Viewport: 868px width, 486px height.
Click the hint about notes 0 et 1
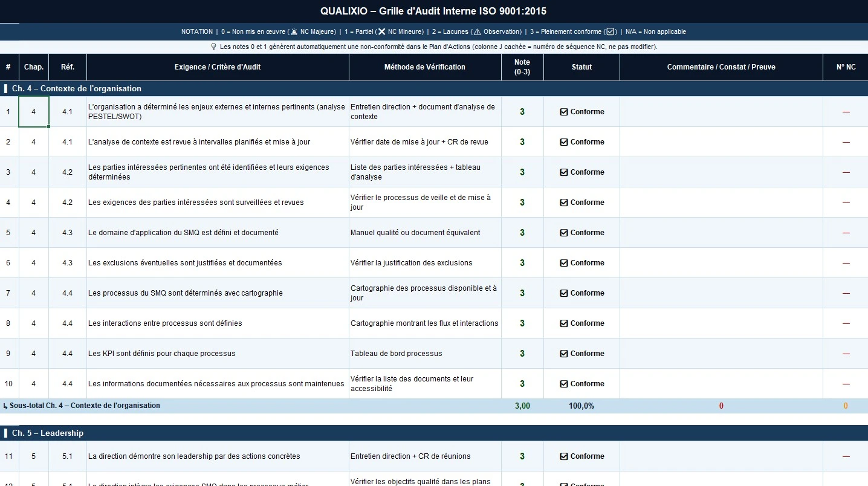click(x=434, y=47)
